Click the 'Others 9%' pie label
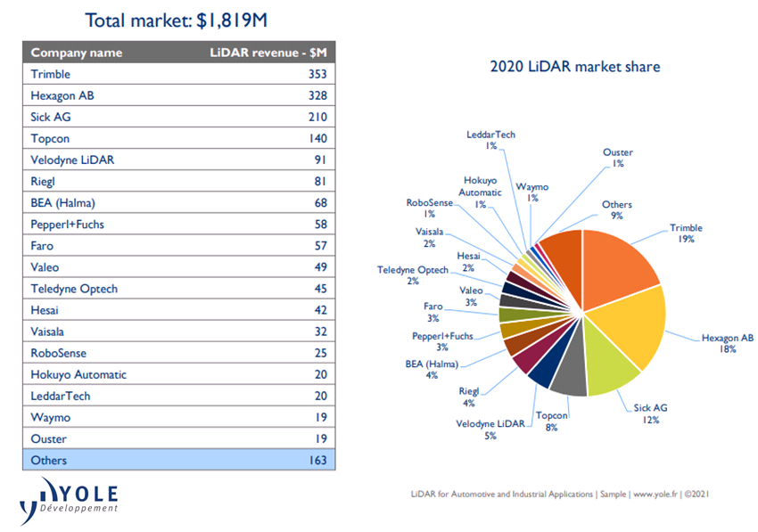This screenshot has width=758, height=532. click(617, 209)
